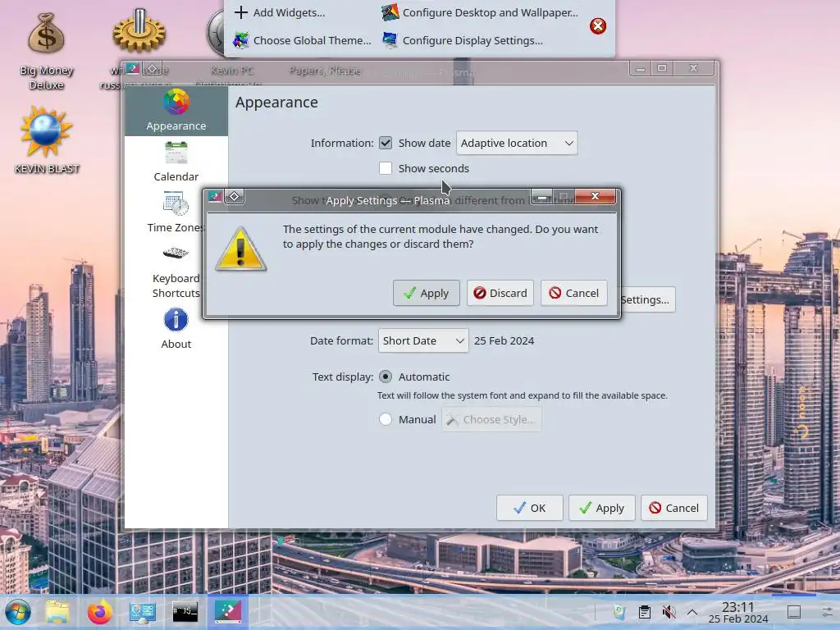840x630 pixels.
Task: Click Configure Display Settings...
Action: 463,40
